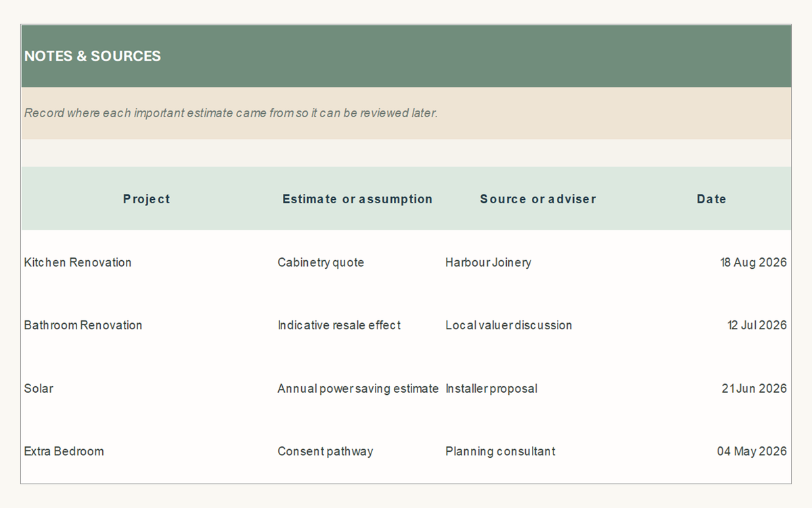The width and height of the screenshot is (812, 508).
Task: Select the 21 Jun 2026 date
Action: (754, 388)
